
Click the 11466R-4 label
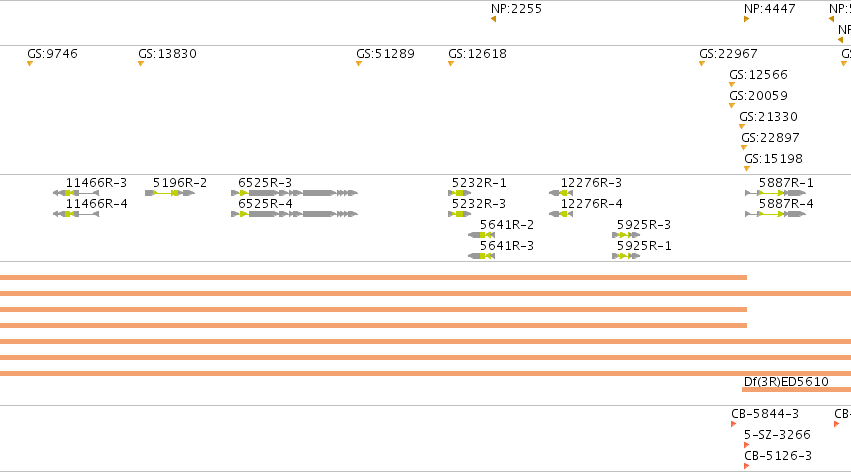(x=97, y=203)
